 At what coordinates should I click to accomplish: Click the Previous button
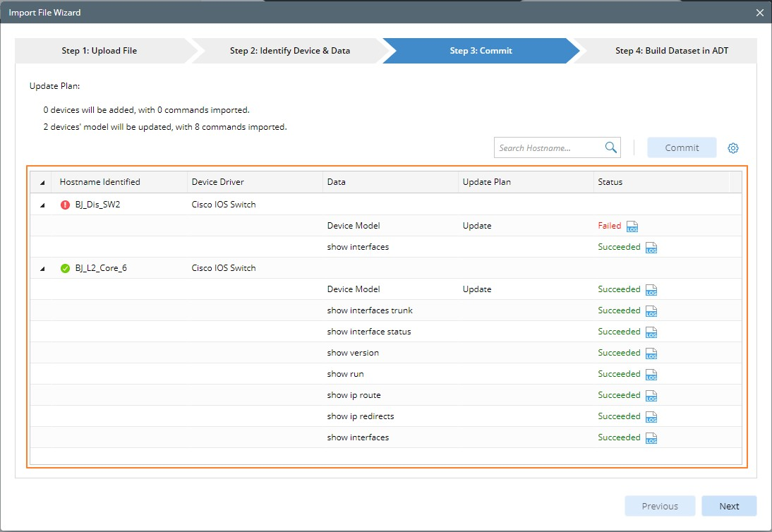point(660,506)
